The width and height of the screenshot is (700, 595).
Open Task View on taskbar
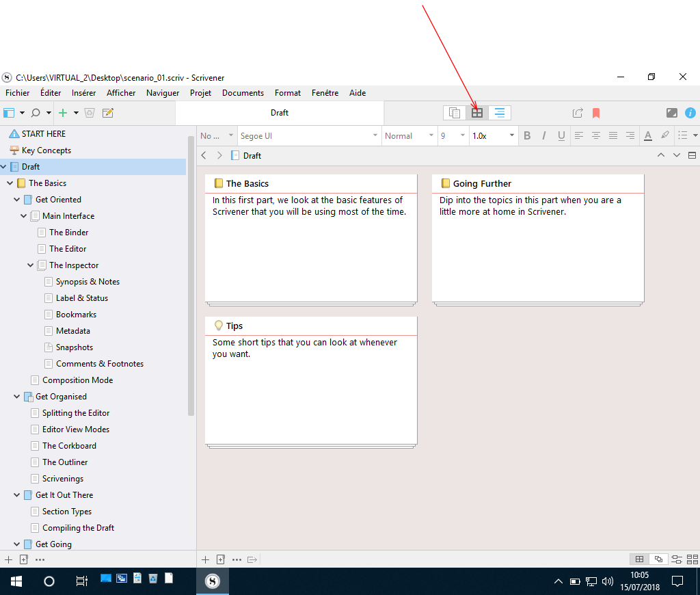coord(82,581)
